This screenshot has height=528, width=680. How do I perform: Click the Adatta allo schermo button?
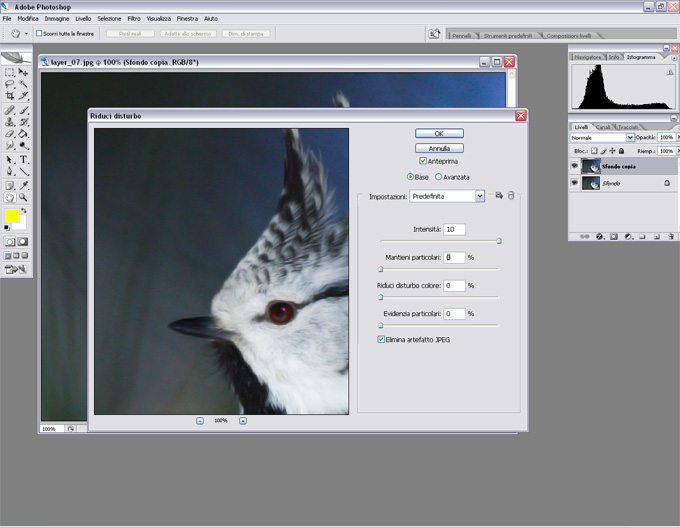pyautogui.click(x=188, y=33)
